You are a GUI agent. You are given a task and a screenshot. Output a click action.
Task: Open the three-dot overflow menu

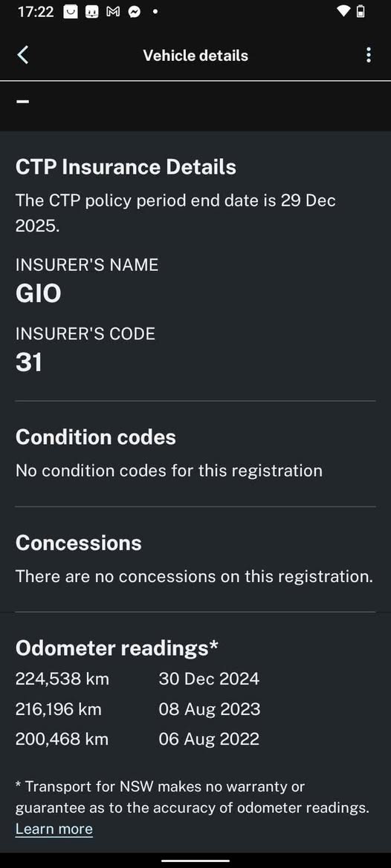(368, 56)
